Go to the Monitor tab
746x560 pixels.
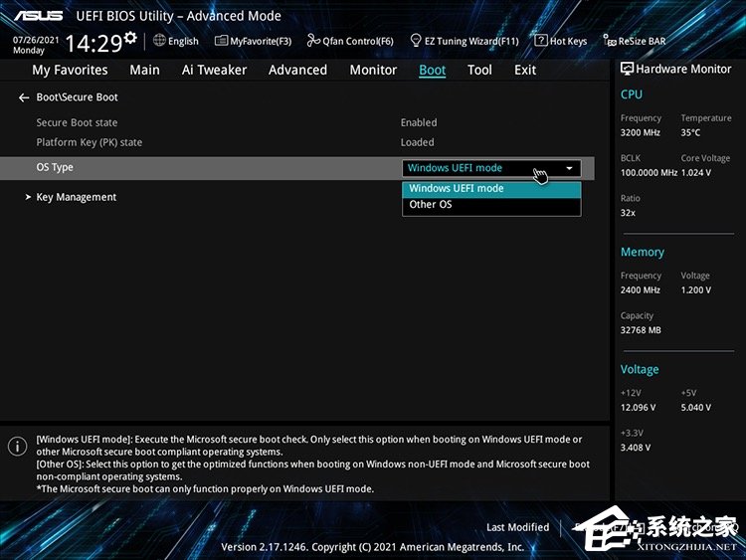pyautogui.click(x=373, y=70)
